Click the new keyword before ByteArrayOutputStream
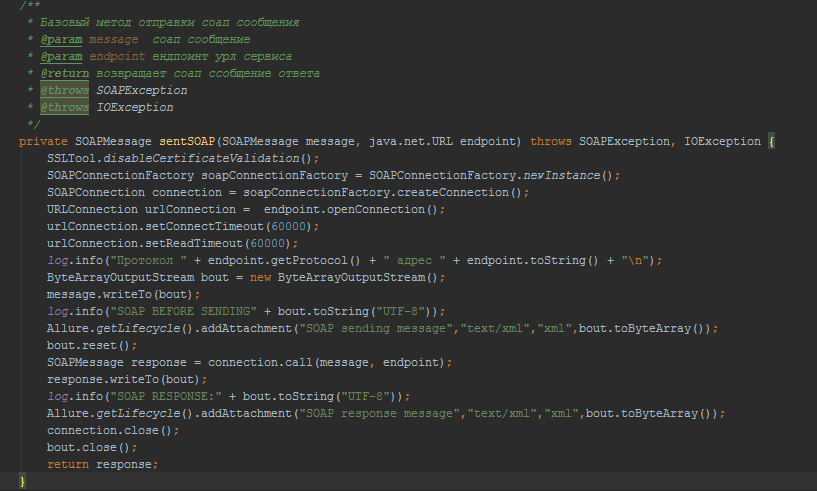The height and width of the screenshot is (491, 817). (260, 278)
